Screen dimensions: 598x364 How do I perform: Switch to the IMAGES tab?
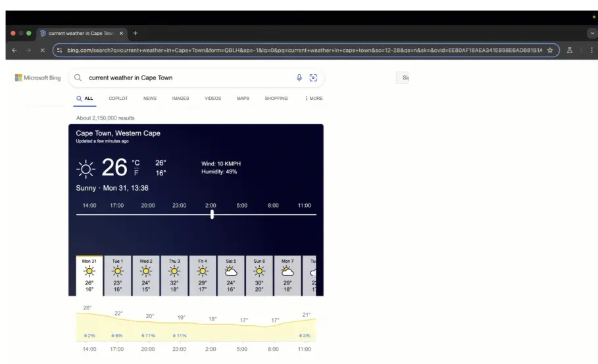(x=180, y=99)
